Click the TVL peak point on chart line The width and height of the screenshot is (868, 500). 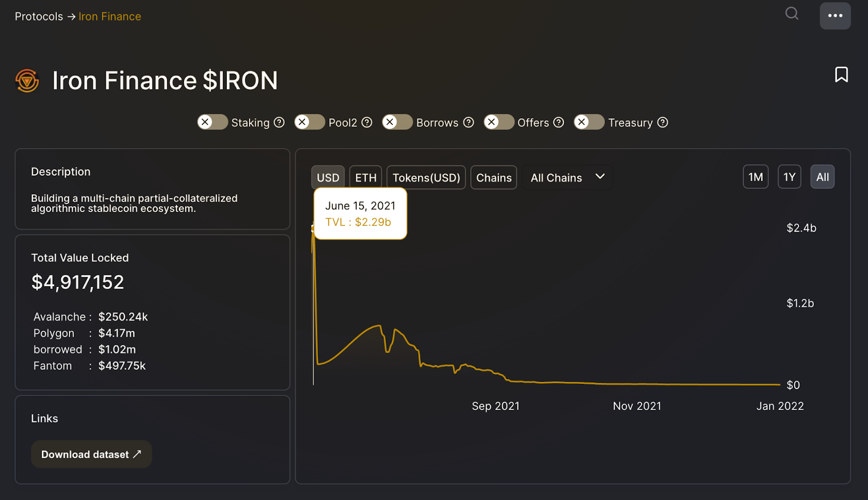point(313,228)
